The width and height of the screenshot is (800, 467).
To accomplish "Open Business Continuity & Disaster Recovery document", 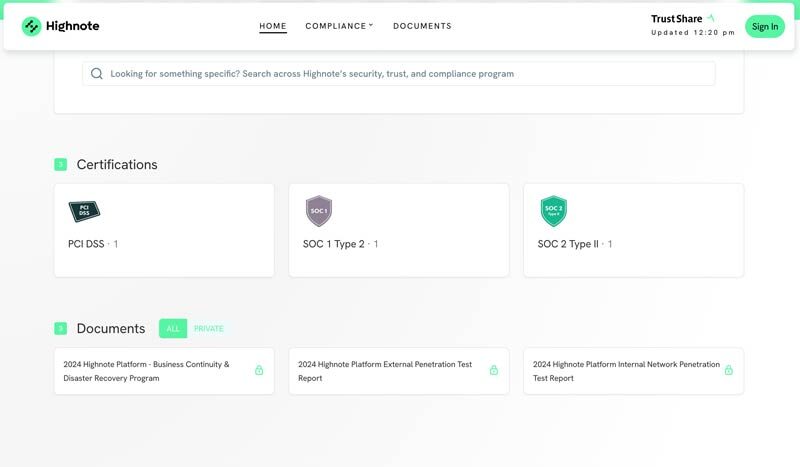I will (164, 371).
